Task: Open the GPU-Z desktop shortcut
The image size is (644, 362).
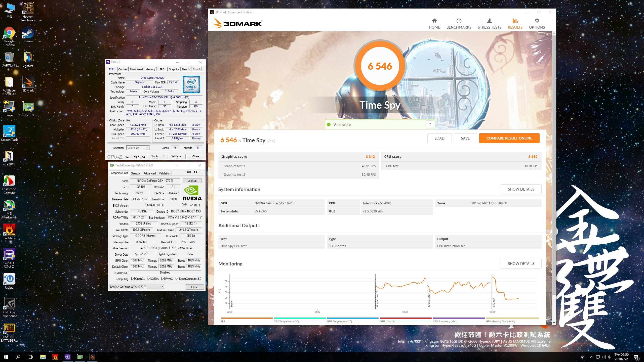Action: (x=28, y=109)
